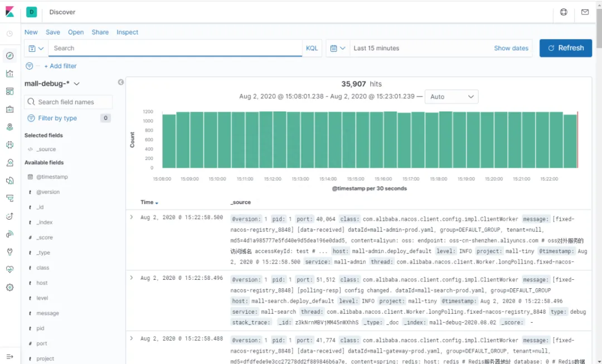Click inside the Search field names box
602x364 pixels.
(x=68, y=102)
